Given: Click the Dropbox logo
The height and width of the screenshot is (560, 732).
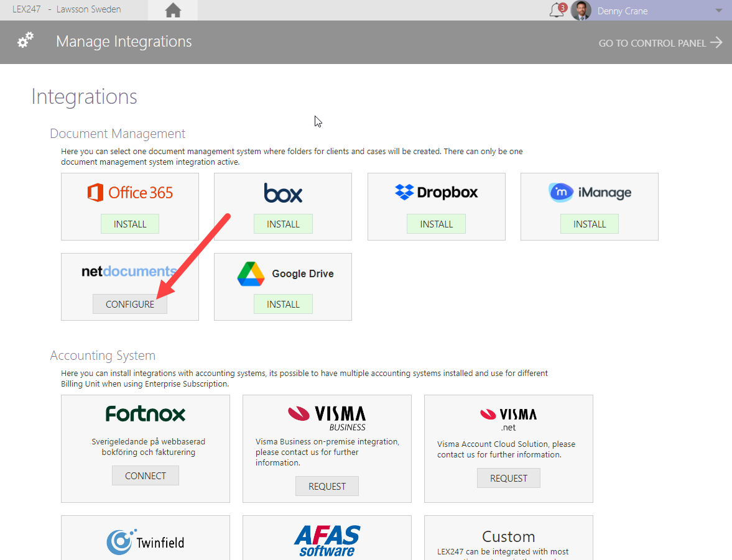Looking at the screenshot, I should [436, 192].
